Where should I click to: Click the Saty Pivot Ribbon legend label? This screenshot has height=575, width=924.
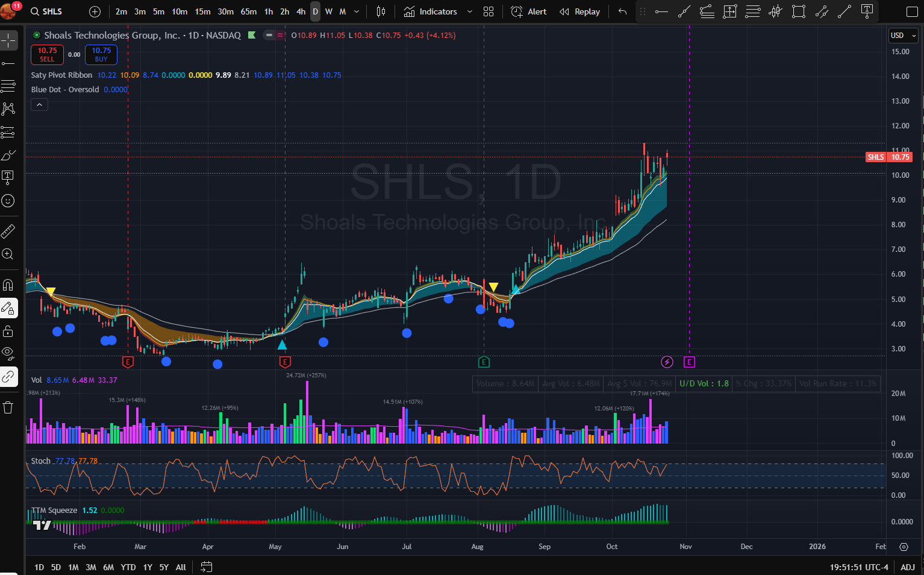coord(61,75)
